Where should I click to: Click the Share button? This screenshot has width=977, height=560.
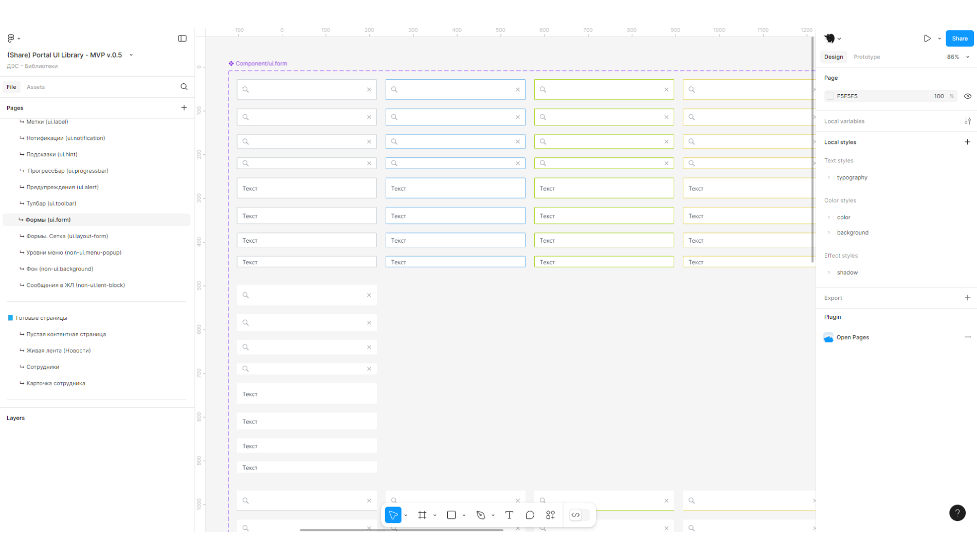click(960, 39)
